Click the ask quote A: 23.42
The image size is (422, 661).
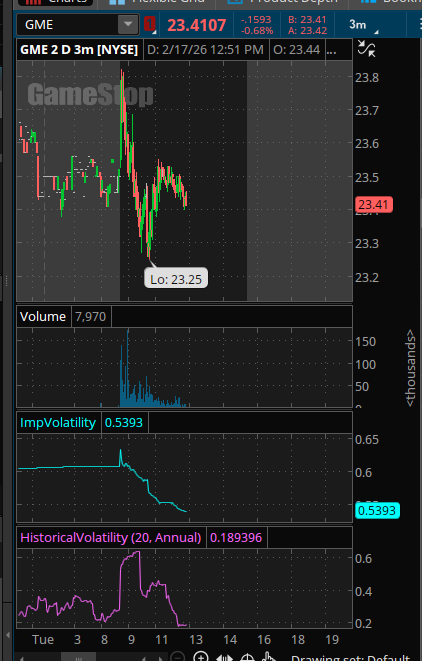[307, 31]
